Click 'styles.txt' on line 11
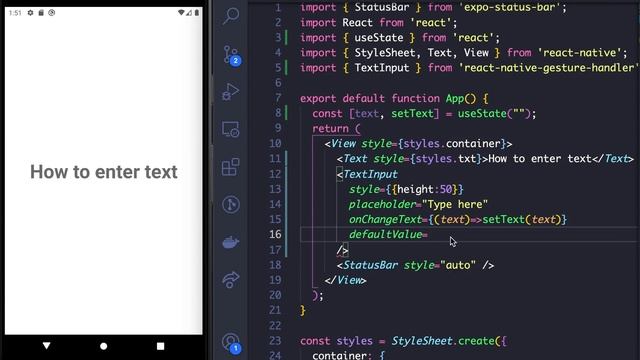The image size is (640, 360). [446, 159]
